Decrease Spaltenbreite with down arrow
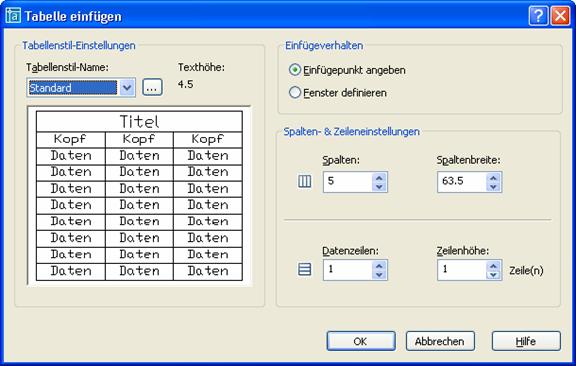Screen dimensions: 576x366 [493, 187]
